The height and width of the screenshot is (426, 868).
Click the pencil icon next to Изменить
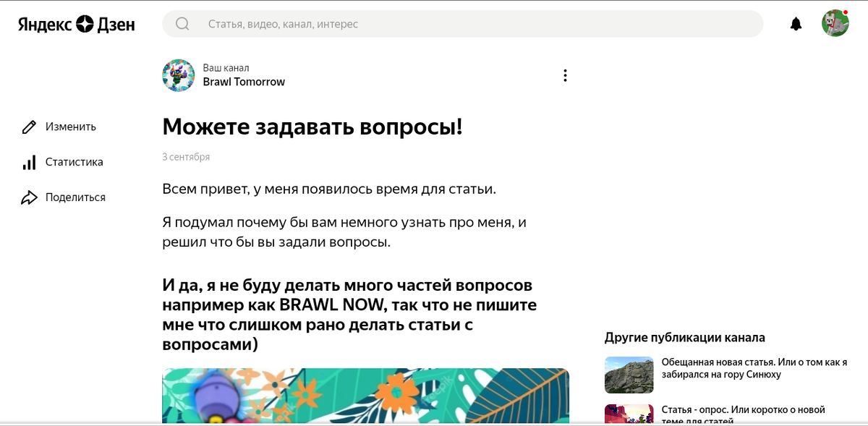(x=29, y=127)
